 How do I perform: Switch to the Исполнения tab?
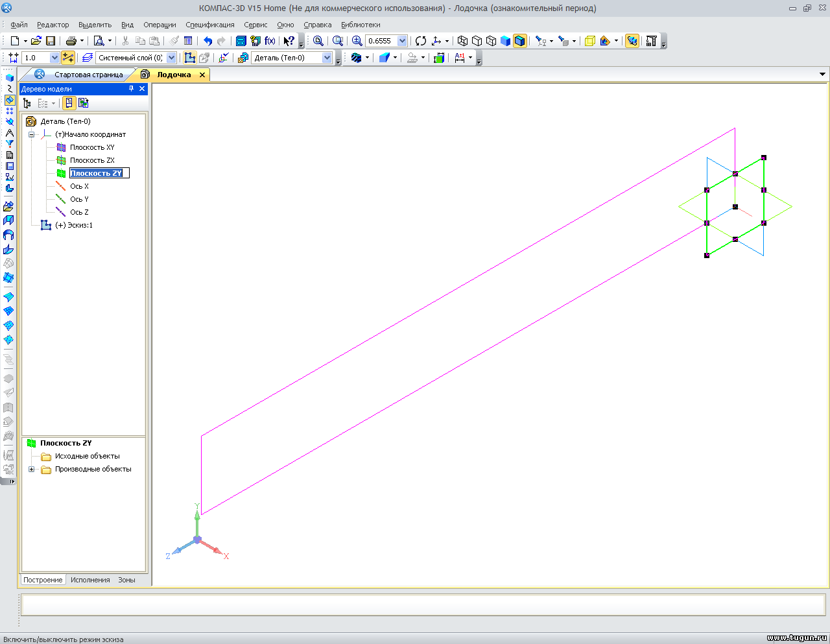pos(90,580)
